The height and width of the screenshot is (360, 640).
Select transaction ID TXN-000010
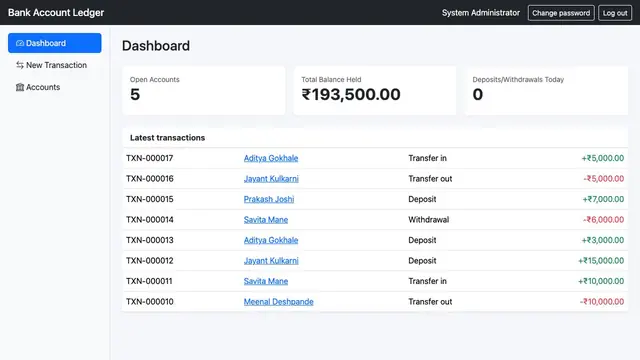[149, 302]
